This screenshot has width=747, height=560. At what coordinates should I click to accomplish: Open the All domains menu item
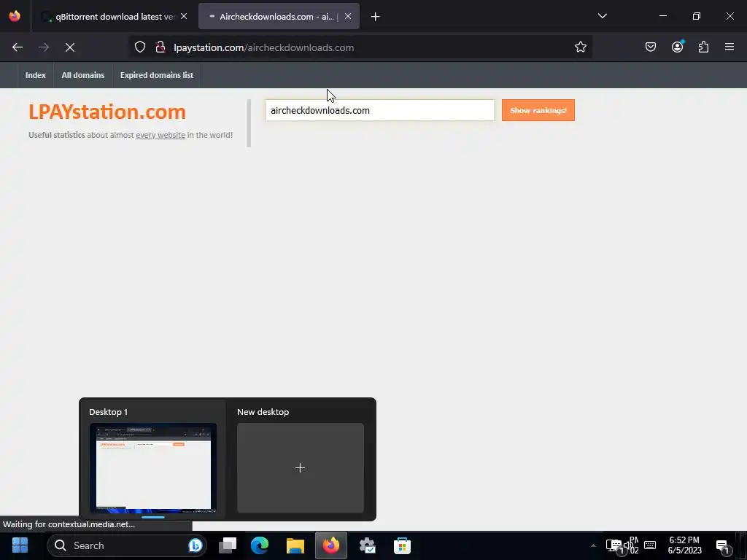pyautogui.click(x=83, y=75)
